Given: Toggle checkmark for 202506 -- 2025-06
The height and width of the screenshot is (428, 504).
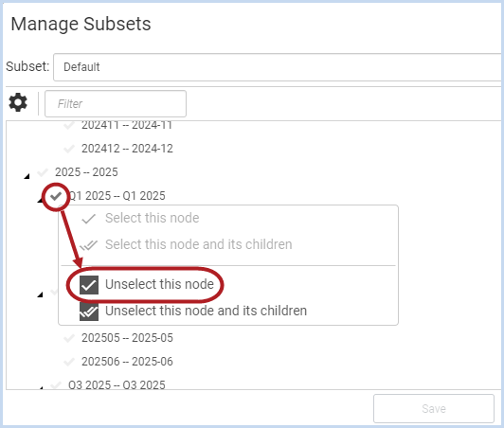Looking at the screenshot, I should 69,362.
